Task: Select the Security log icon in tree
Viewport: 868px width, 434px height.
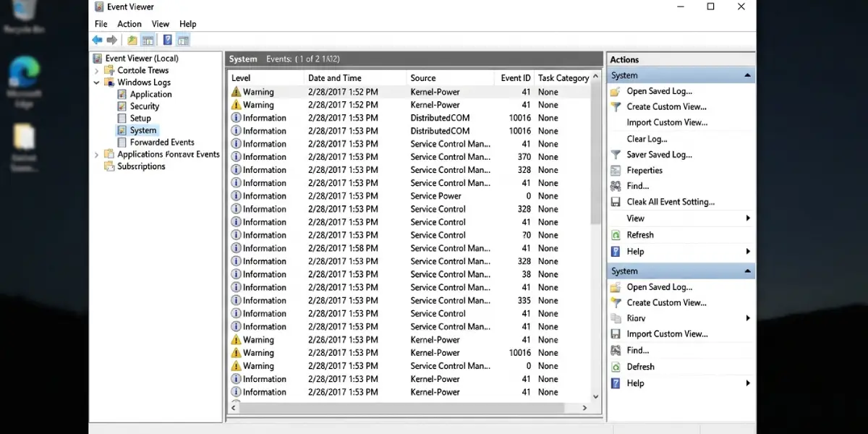Action: click(x=122, y=106)
